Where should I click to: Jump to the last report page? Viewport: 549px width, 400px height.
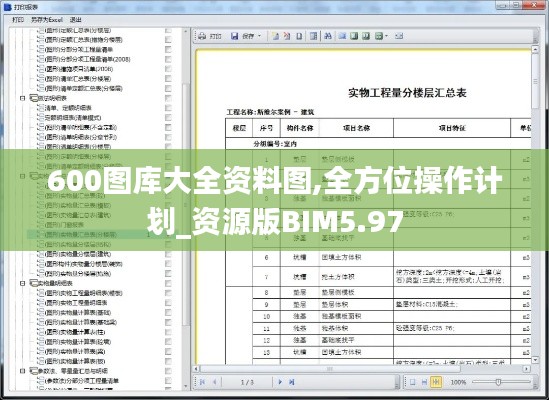(292, 382)
